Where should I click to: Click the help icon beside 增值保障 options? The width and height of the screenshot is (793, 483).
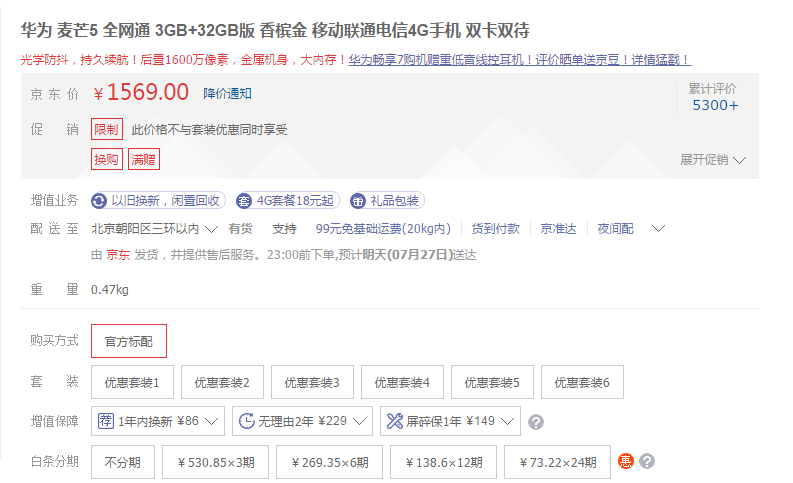(x=536, y=422)
